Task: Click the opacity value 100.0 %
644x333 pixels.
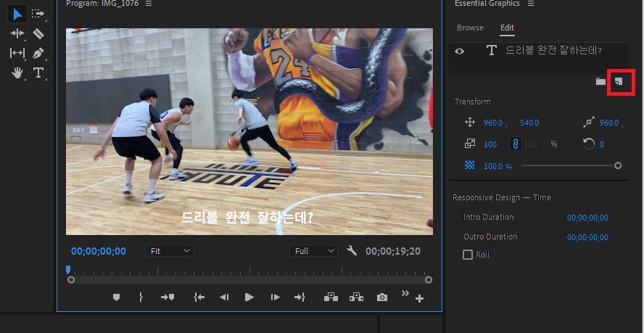Action: (498, 166)
